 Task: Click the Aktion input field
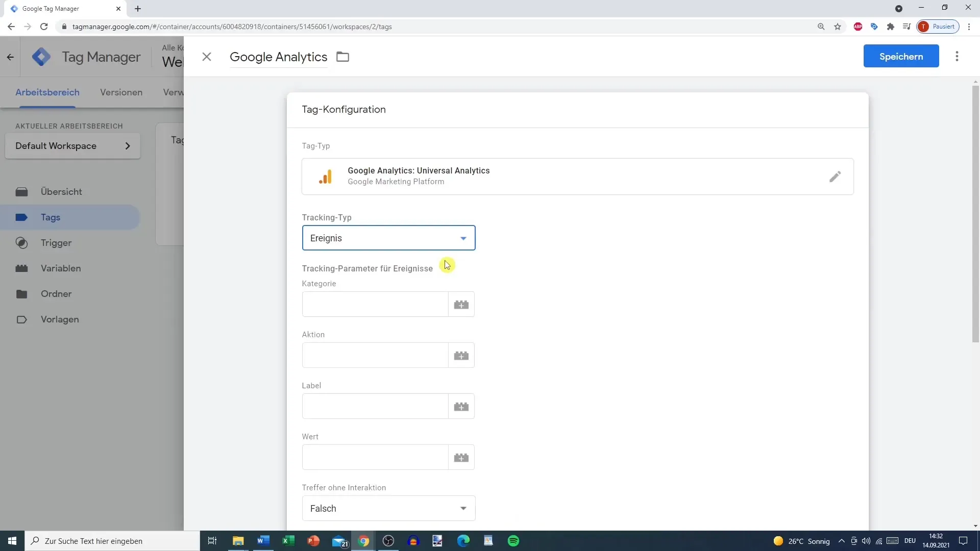(x=375, y=355)
